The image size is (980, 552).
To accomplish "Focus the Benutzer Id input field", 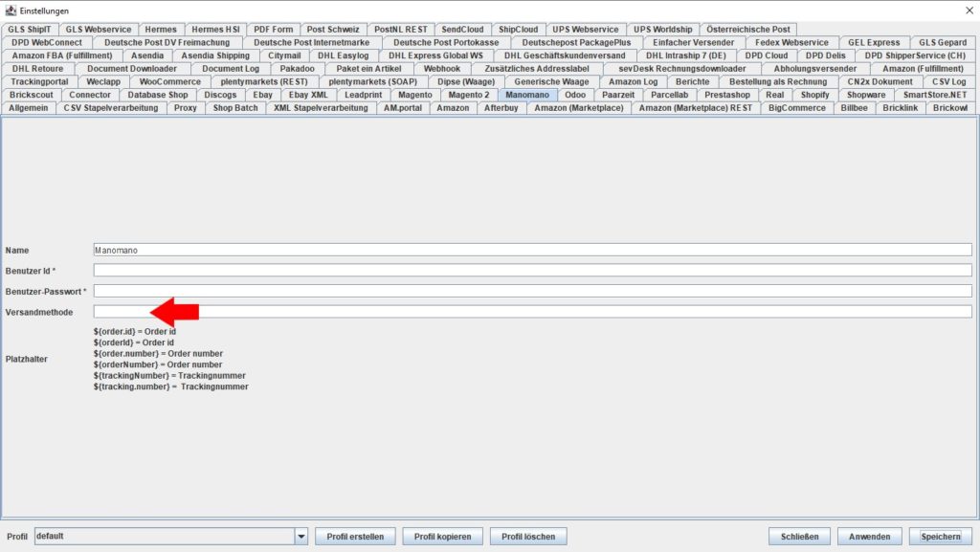I will coord(532,271).
